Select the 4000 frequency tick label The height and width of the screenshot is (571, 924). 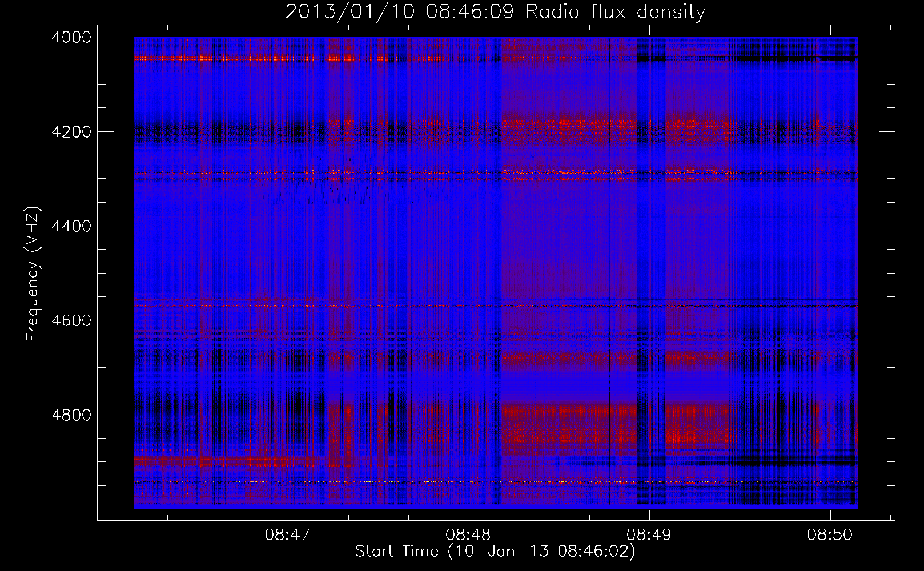point(71,37)
